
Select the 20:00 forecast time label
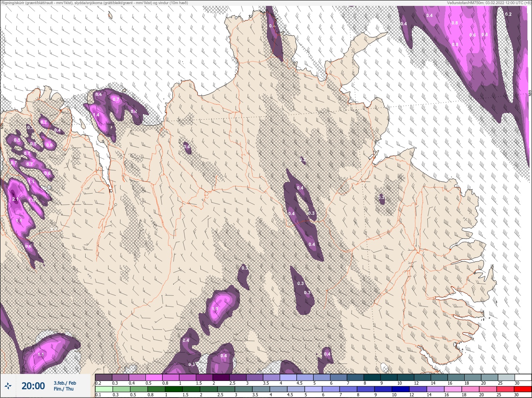(x=33, y=386)
